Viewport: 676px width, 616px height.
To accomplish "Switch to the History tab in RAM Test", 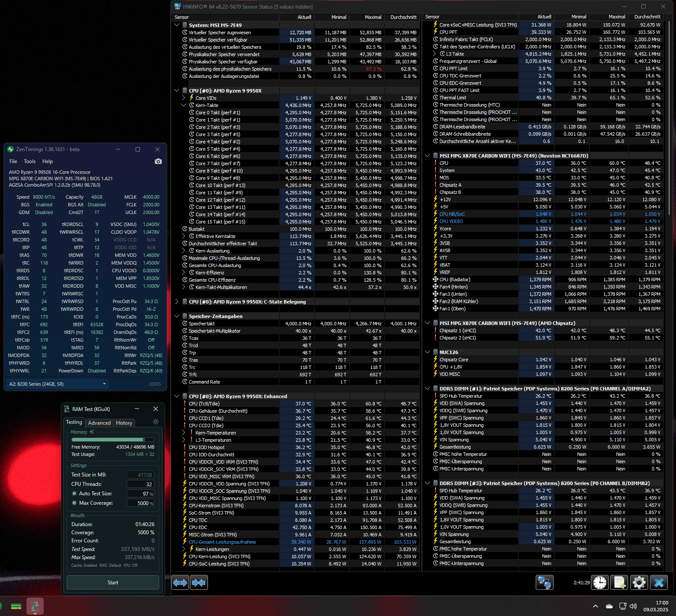I will [x=124, y=423].
